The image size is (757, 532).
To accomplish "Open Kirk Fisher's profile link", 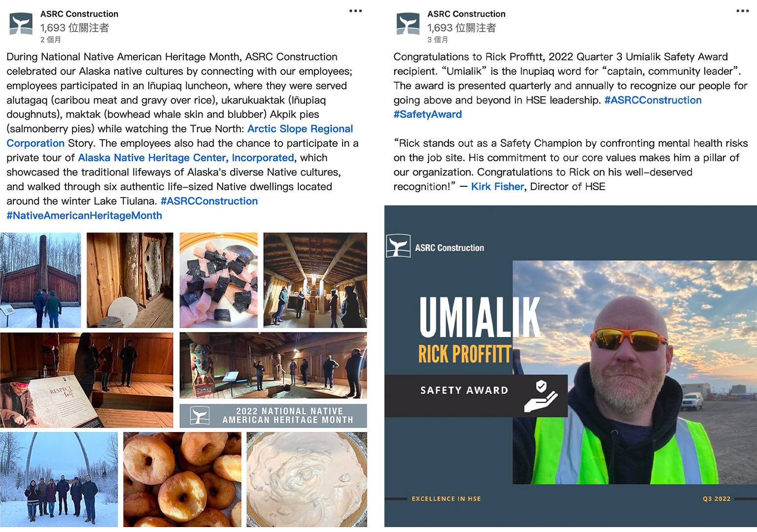I will coord(497,187).
